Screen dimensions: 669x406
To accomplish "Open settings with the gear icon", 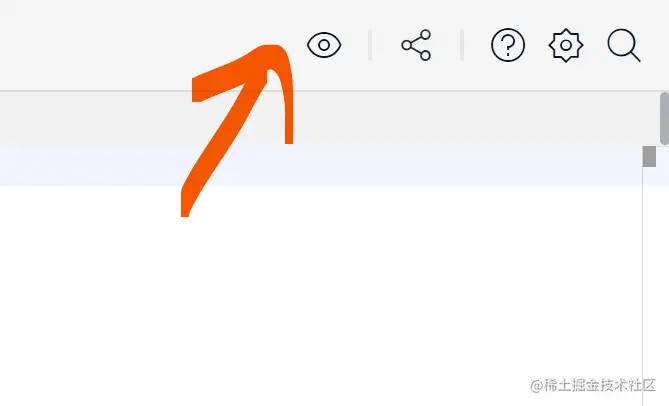I will (566, 45).
